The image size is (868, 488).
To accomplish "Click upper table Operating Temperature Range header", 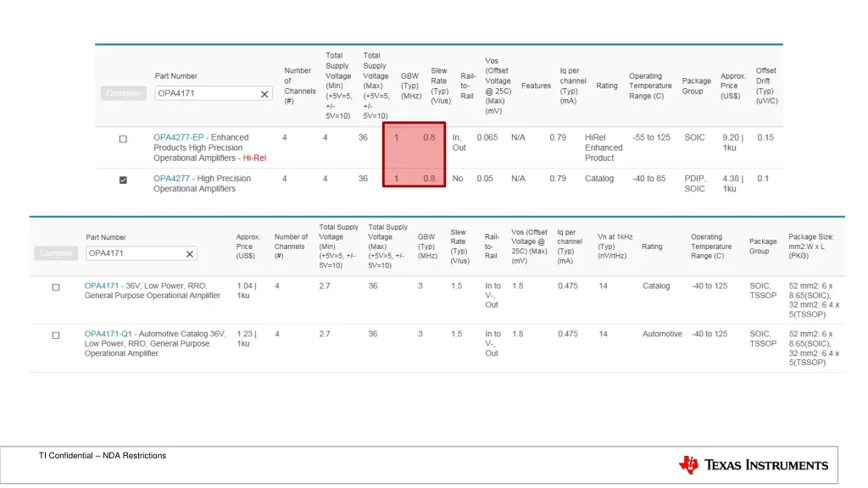I will point(650,86).
